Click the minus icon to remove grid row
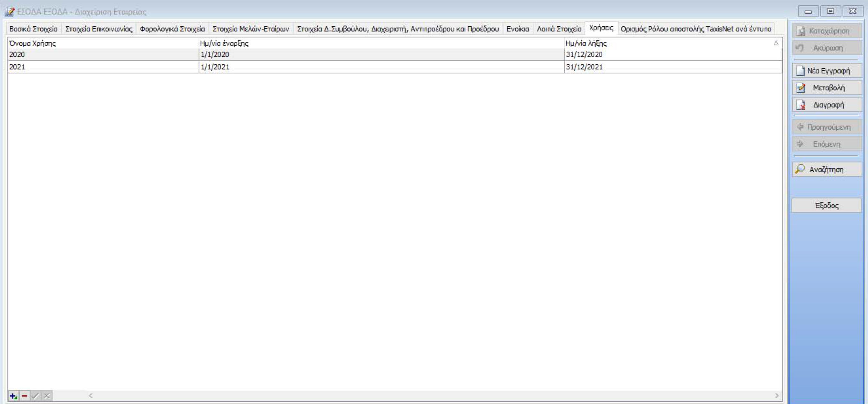The image size is (868, 404). pyautogui.click(x=24, y=396)
